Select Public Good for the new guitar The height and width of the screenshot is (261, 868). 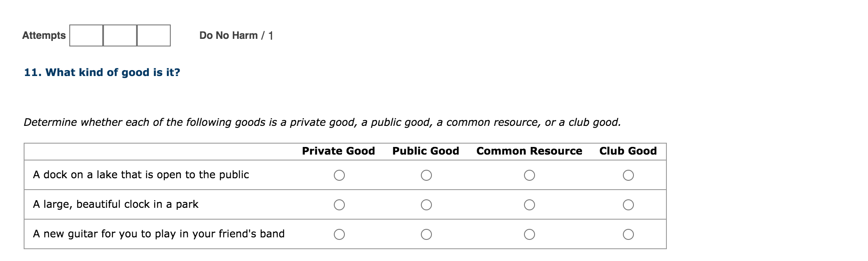(x=426, y=234)
